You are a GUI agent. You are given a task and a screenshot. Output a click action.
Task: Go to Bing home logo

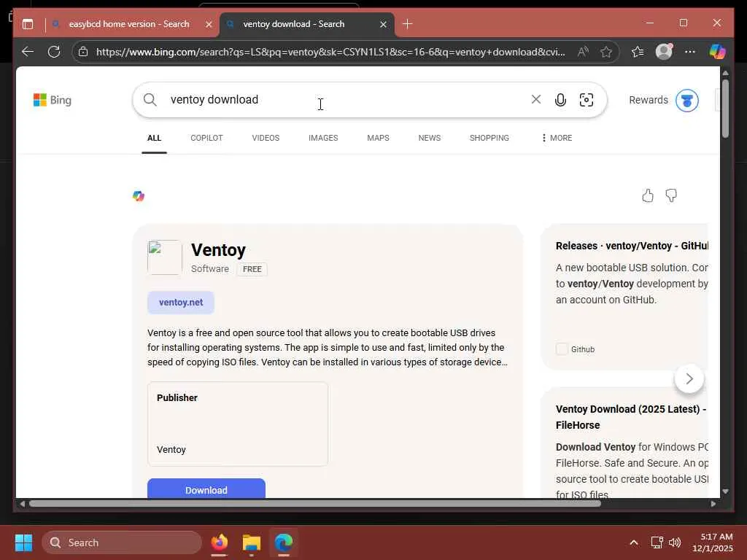(53, 100)
